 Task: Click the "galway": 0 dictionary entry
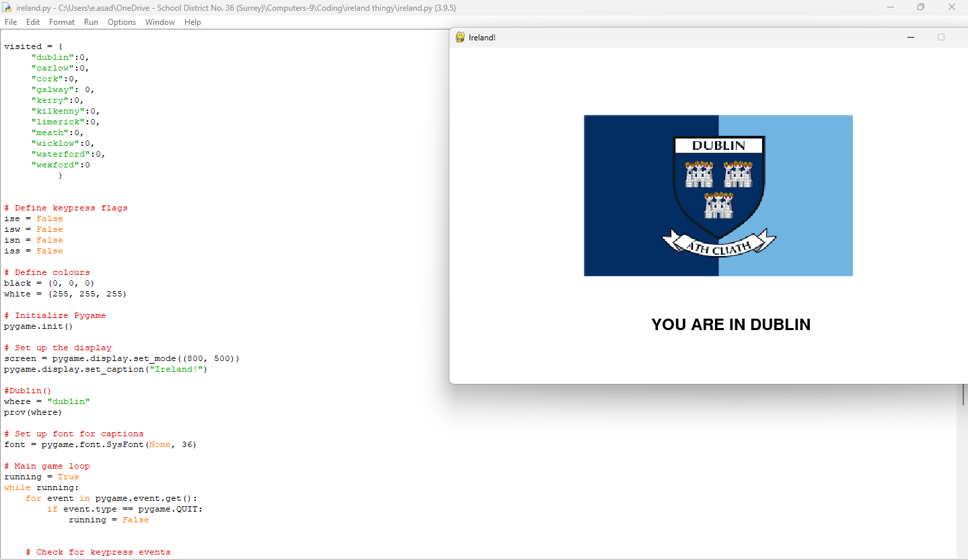[63, 89]
